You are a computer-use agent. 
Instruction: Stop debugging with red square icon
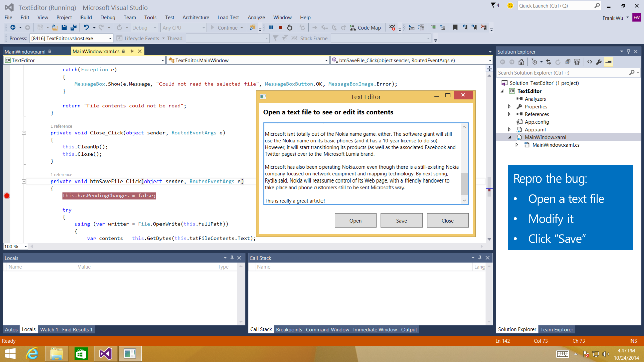coord(280,27)
